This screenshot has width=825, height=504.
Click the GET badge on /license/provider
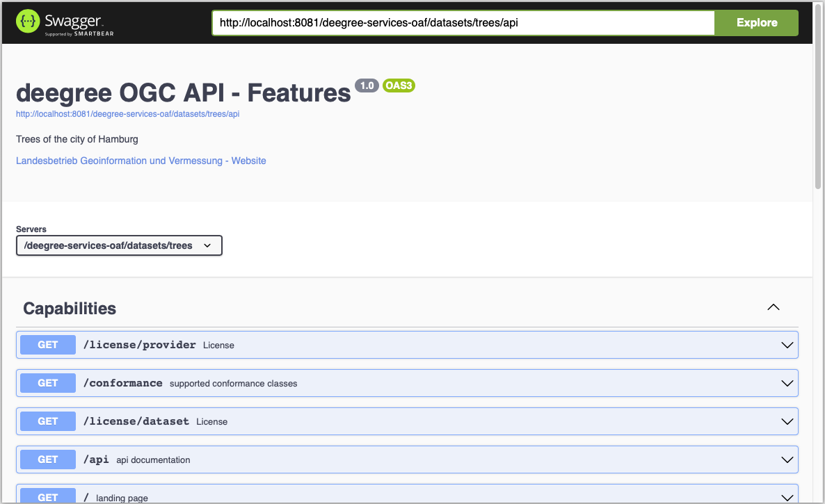pos(47,345)
